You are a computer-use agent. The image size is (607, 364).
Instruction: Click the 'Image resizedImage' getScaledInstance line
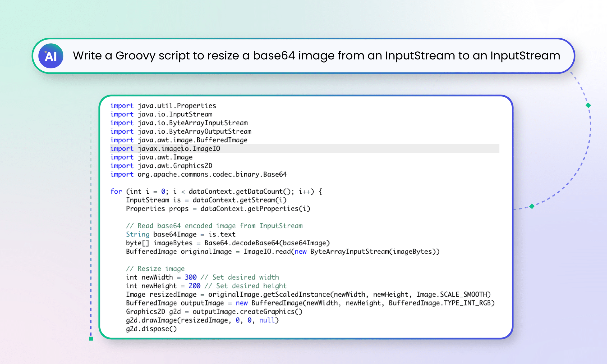click(308, 295)
